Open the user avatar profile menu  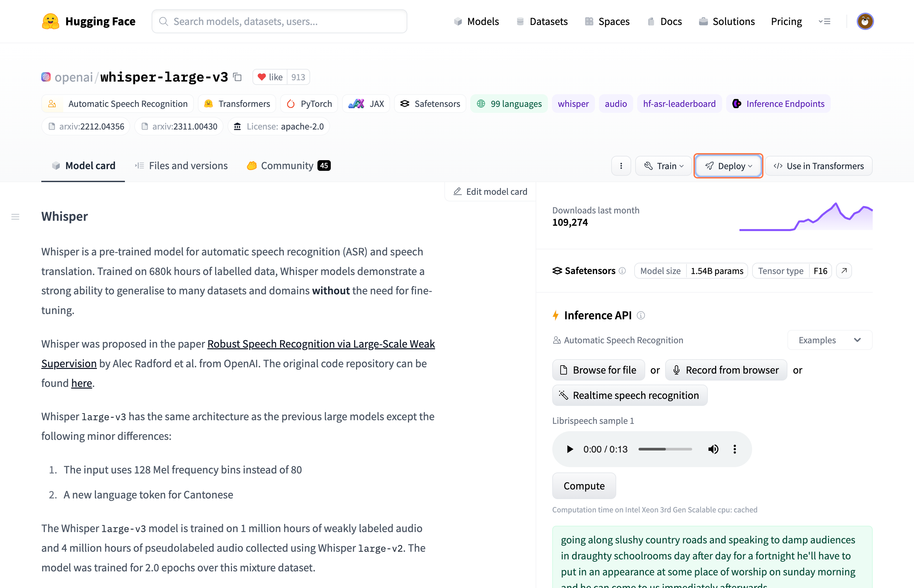865,21
